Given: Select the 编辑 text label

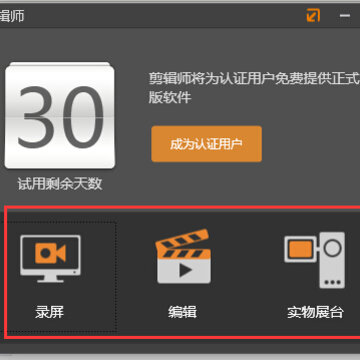Looking at the screenshot, I should point(182,312).
